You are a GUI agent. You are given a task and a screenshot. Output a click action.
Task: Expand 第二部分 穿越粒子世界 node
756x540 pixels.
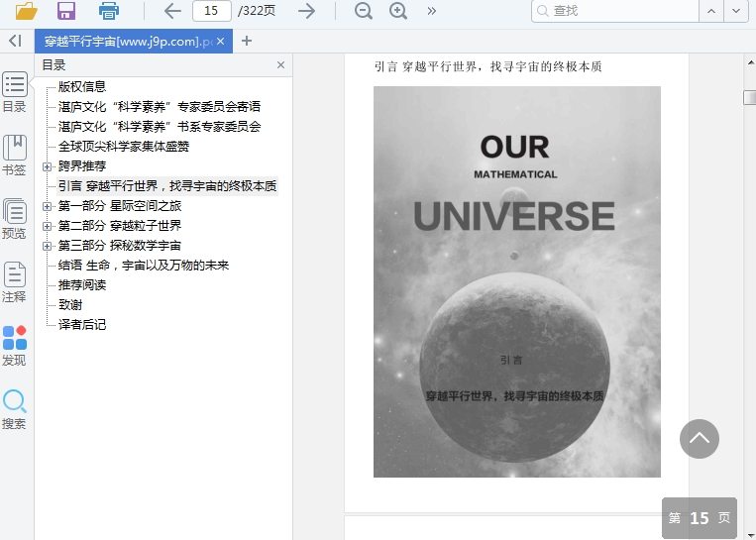click(47, 226)
